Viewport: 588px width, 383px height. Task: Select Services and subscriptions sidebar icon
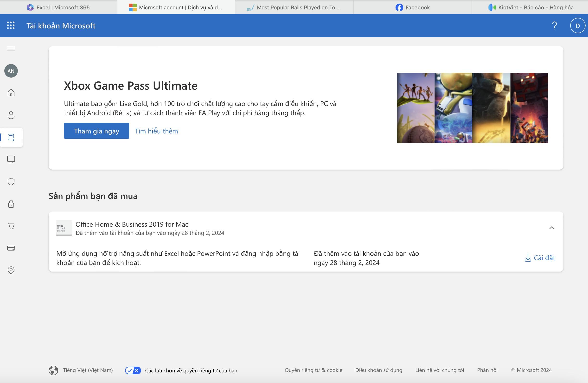click(11, 137)
